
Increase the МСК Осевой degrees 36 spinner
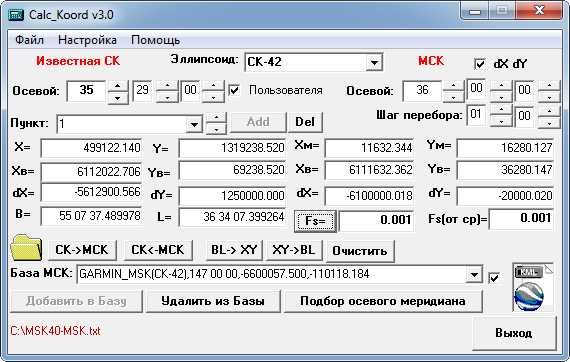(453, 86)
